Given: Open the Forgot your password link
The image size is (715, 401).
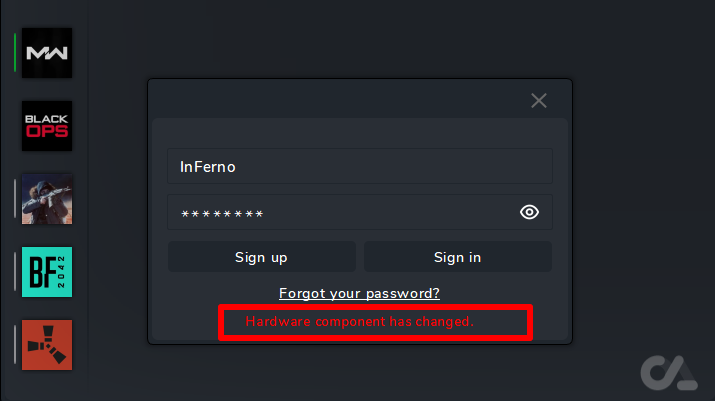Looking at the screenshot, I should [x=359, y=293].
